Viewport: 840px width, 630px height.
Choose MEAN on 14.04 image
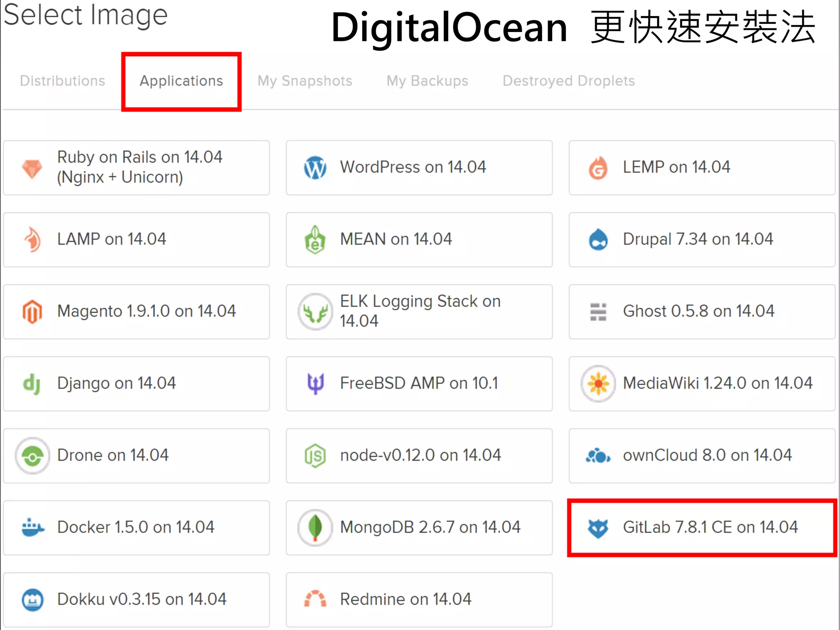click(419, 240)
